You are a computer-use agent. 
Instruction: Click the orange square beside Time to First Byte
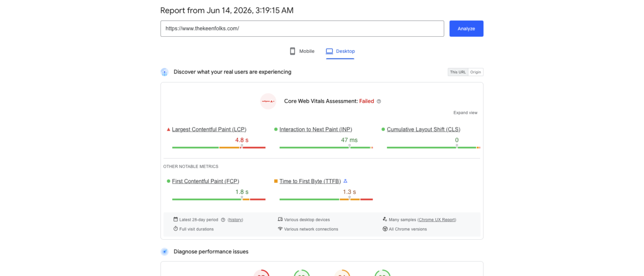[x=276, y=181]
